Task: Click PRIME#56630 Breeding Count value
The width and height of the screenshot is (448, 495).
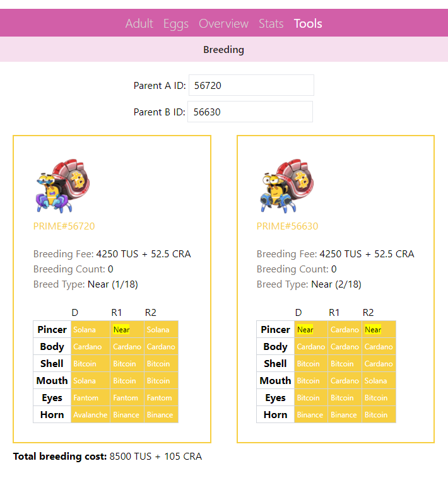Action: pos(334,269)
